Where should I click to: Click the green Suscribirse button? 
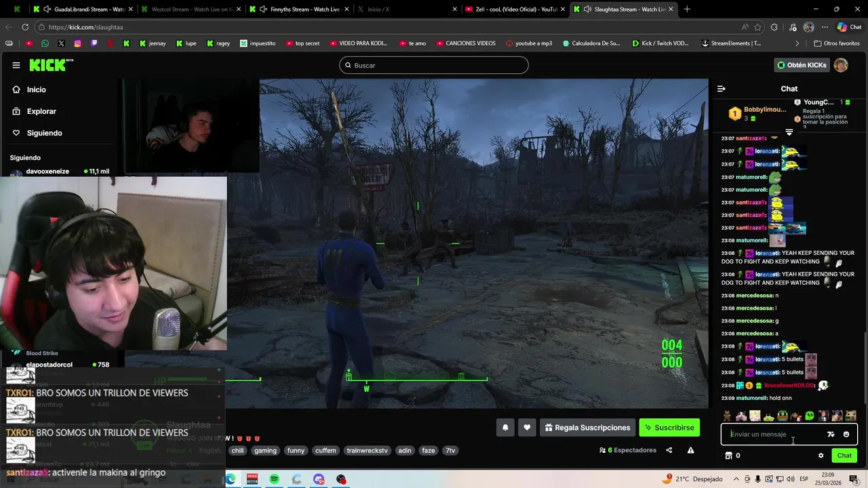[x=669, y=428]
